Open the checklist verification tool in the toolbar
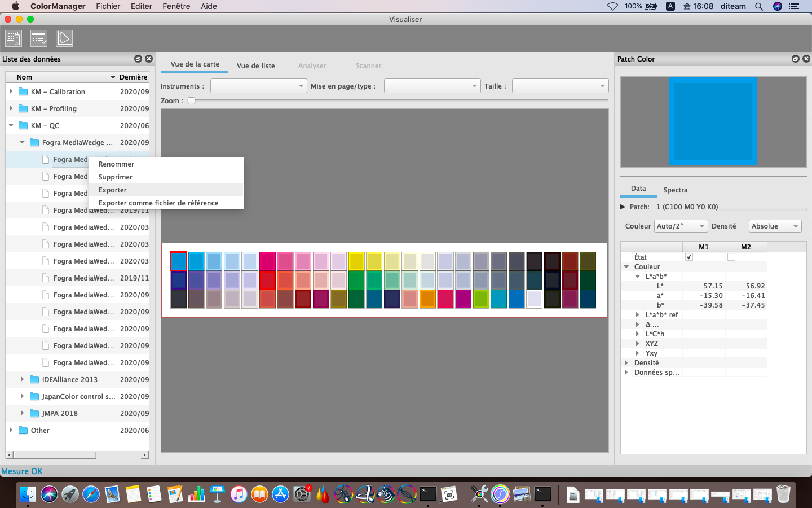The height and width of the screenshot is (508, 812). 39,38
